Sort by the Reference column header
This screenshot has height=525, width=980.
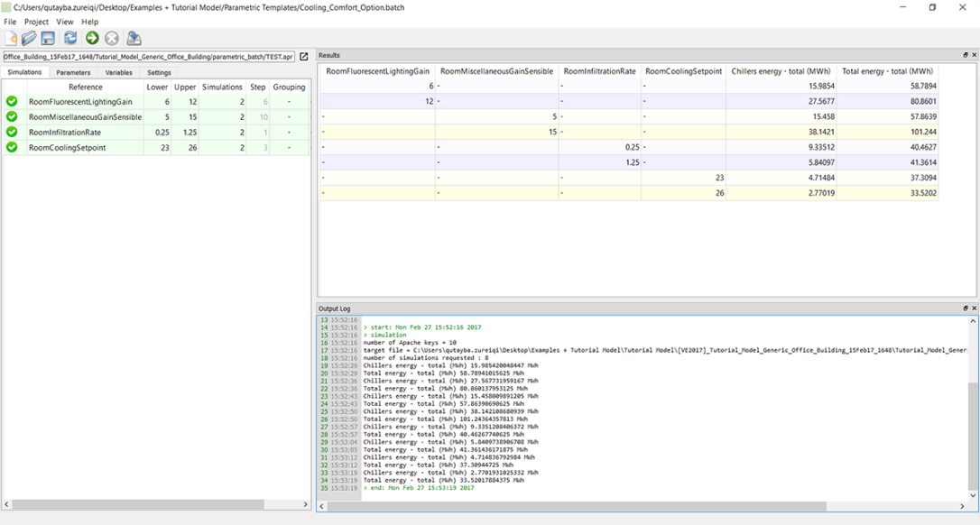(85, 87)
